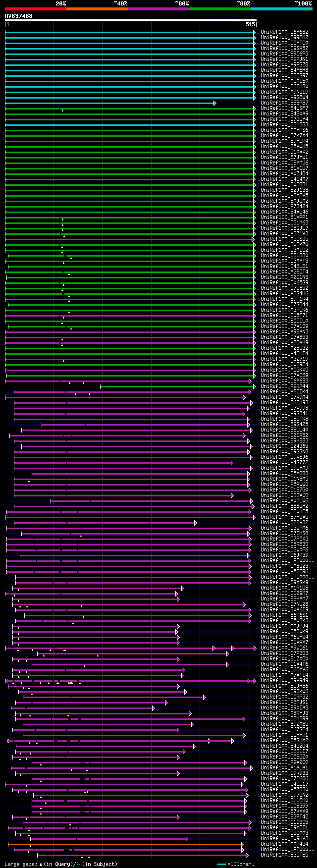Select hit label UniRef100_B3PT42

(x=284, y=817)
